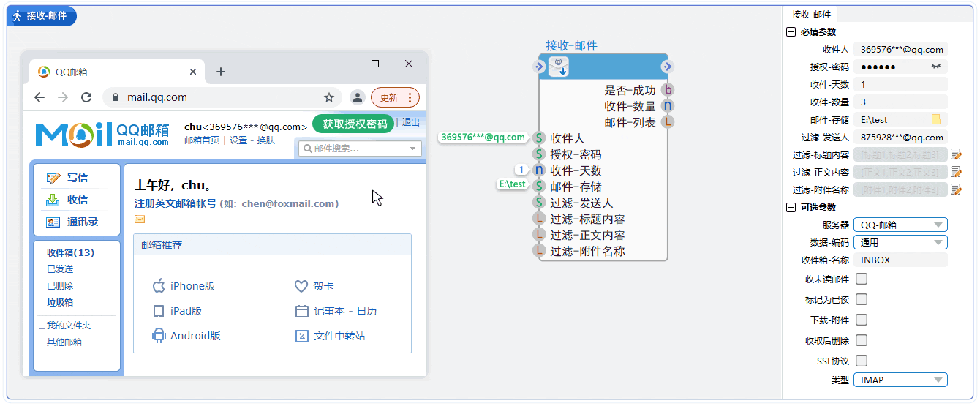Click the 获取授权密码 green button
The width and height of the screenshot is (980, 406).
point(354,124)
